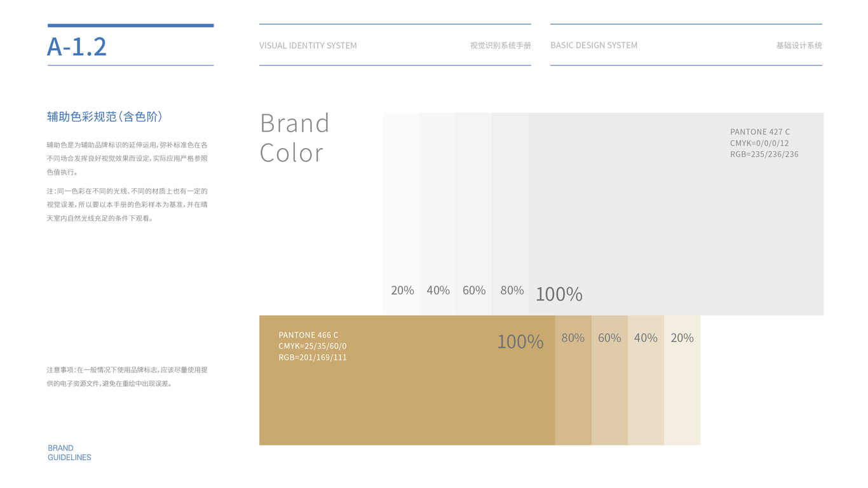868x488 pixels.
Task: Click the BRAND GUIDELINES footer text
Action: [x=69, y=452]
